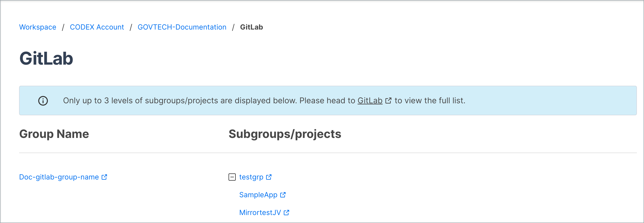Click external-link icon next to SampleApp
This screenshot has height=223, width=644.
tap(283, 195)
